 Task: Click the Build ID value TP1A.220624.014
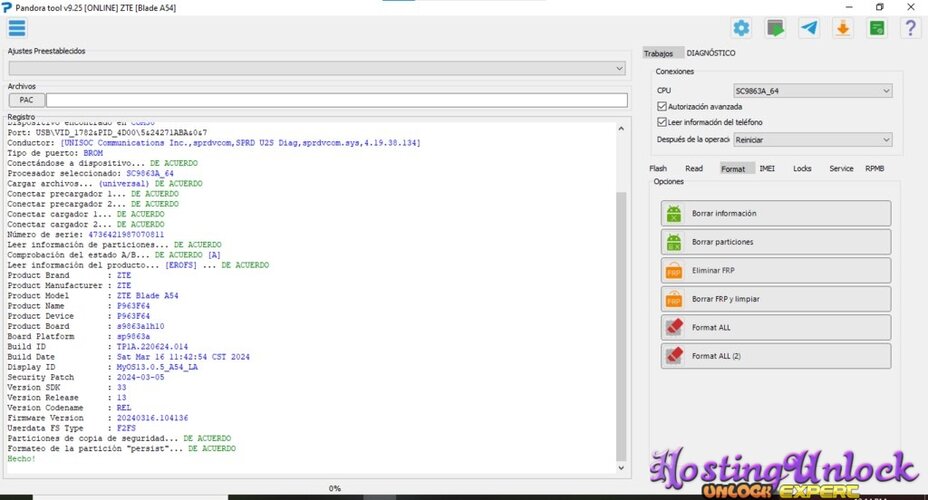[152, 347]
